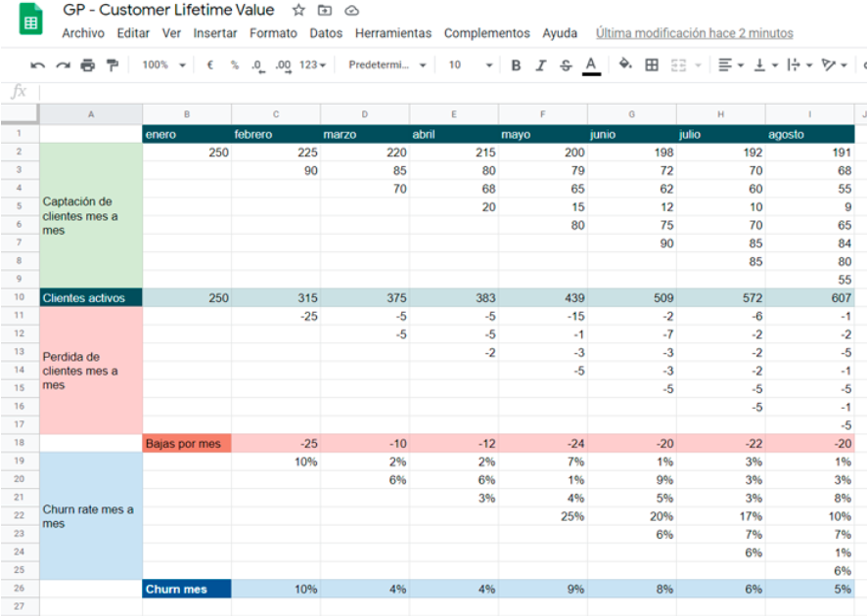The height and width of the screenshot is (616, 867).
Task: Open the text rotation dropdown
Action: tap(835, 66)
